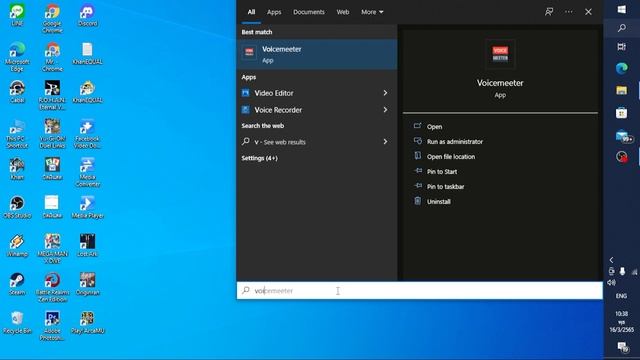Close the search panel with X
The image size is (640, 360).
coord(588,12)
